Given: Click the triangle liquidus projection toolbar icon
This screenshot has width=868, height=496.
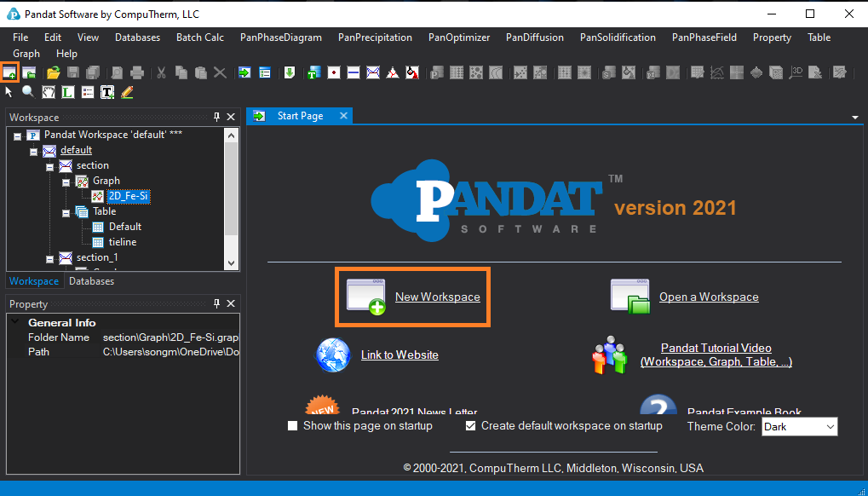Looking at the screenshot, I should point(393,72).
